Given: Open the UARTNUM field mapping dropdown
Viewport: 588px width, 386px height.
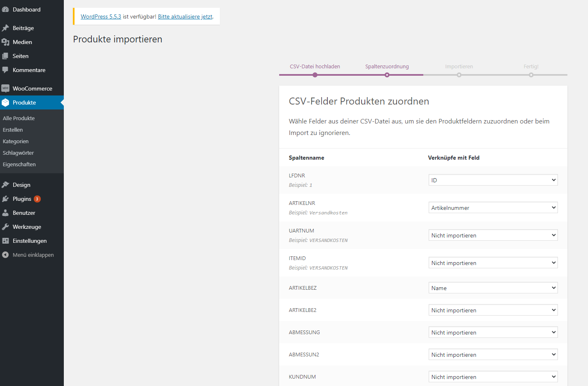Looking at the screenshot, I should (x=493, y=235).
